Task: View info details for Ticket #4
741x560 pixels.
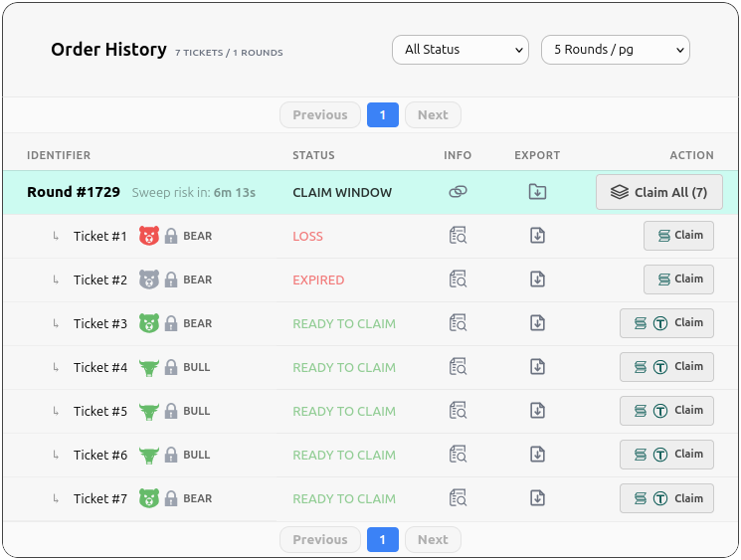Action: pyautogui.click(x=458, y=367)
